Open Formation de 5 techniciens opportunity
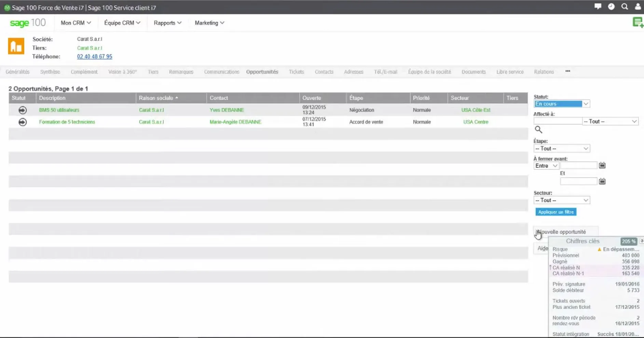The image size is (644, 338). point(67,122)
